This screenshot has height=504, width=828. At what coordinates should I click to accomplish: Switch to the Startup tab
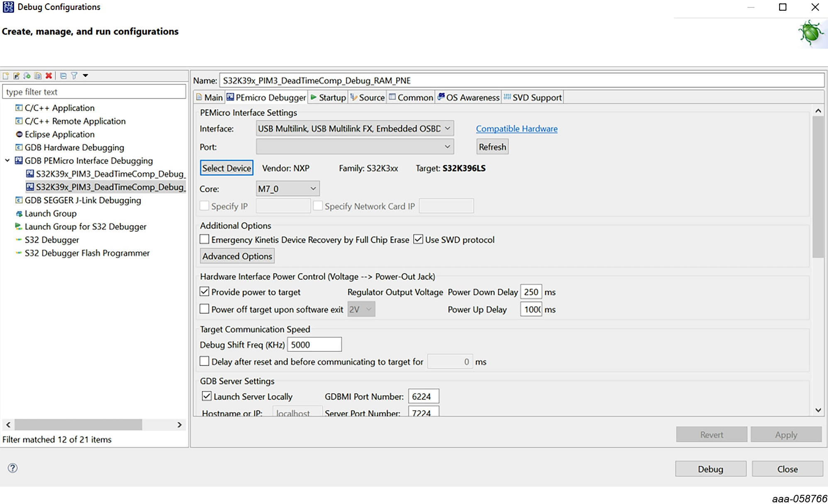point(331,97)
